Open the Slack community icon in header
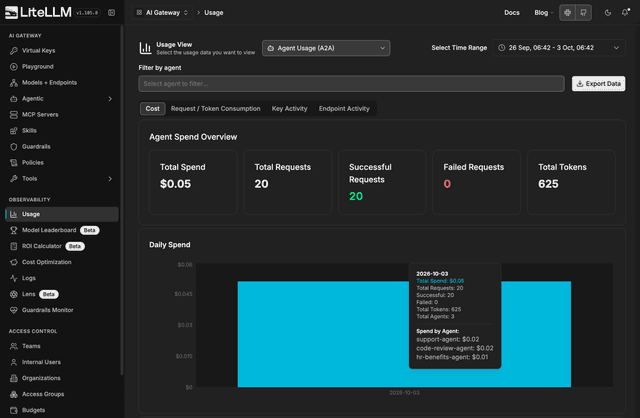This screenshot has width=640, height=418. (x=567, y=13)
